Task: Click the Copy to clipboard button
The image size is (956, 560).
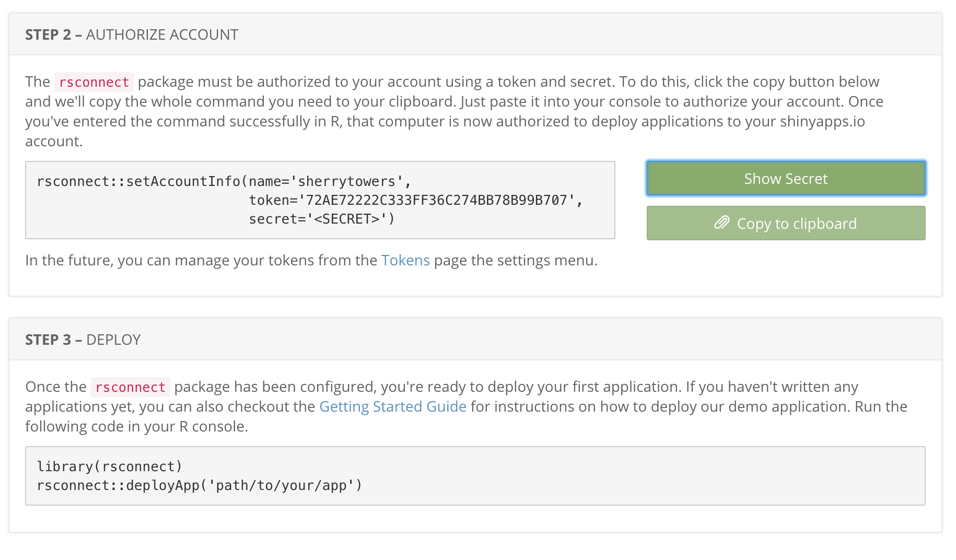Action: (786, 223)
